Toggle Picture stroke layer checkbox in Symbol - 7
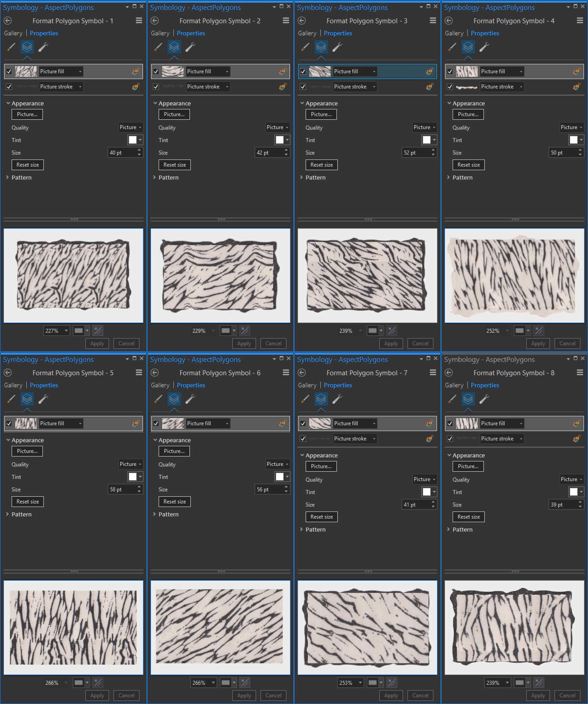 [x=303, y=439]
